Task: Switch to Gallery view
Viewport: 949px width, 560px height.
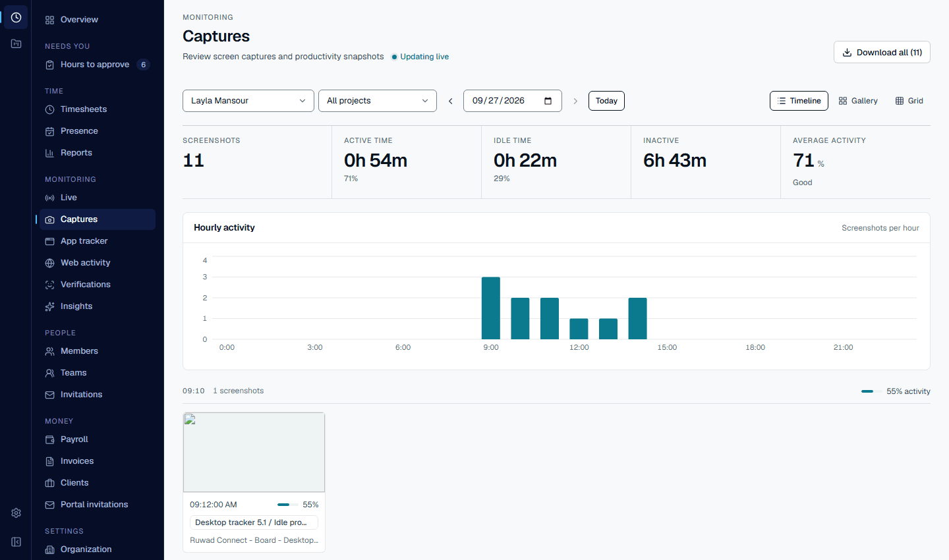Action: coord(858,101)
